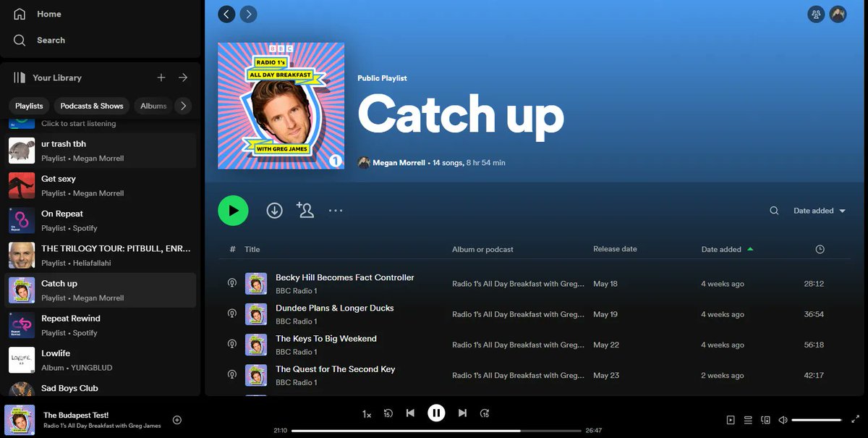Sort by duration clock icon
This screenshot has width=868, height=438.
click(x=820, y=249)
